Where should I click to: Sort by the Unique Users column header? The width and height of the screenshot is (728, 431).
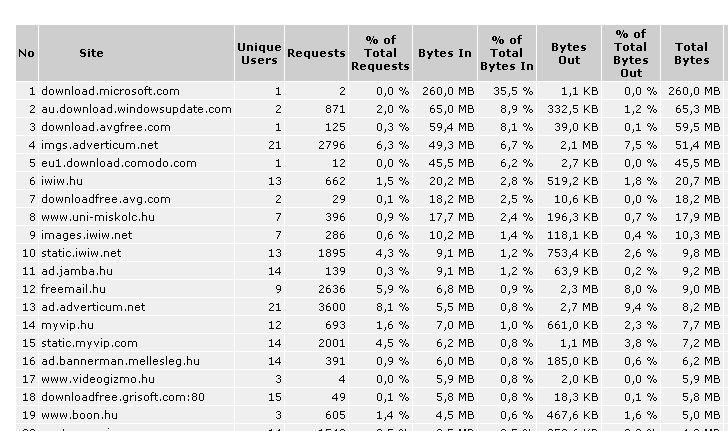259,54
